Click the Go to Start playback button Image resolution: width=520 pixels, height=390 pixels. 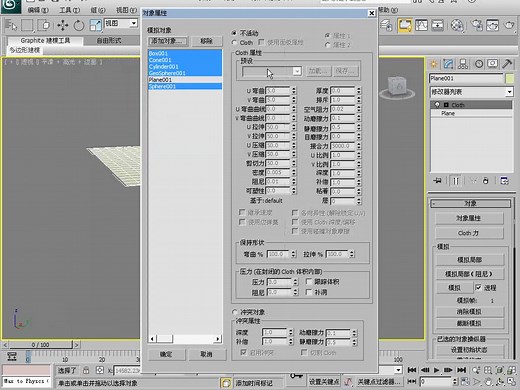(412, 370)
